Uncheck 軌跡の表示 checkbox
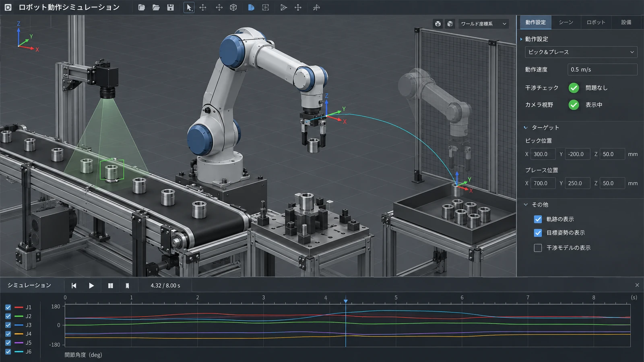Viewport: 644px width, 362px height. click(x=538, y=219)
